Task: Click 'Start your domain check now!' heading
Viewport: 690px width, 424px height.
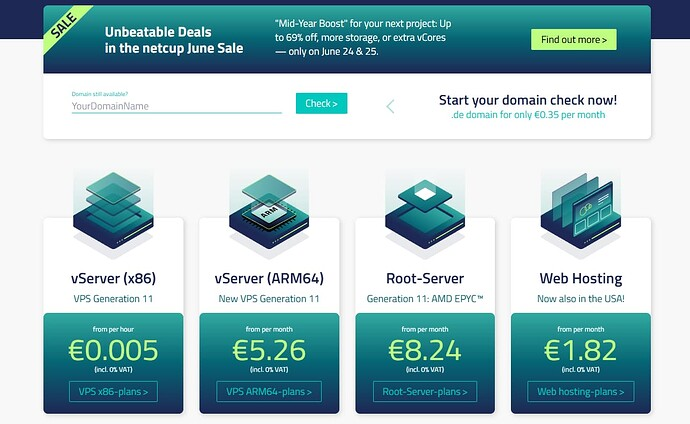Action: click(528, 100)
